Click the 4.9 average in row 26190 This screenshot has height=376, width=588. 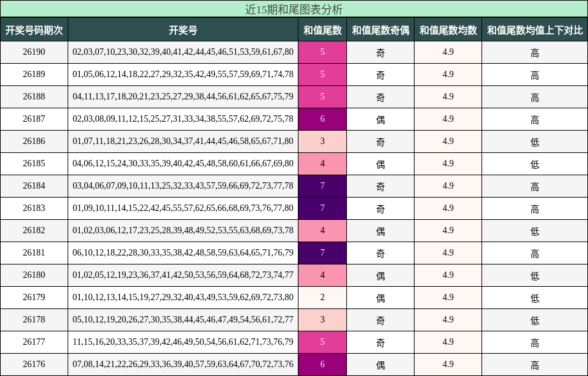tap(448, 52)
